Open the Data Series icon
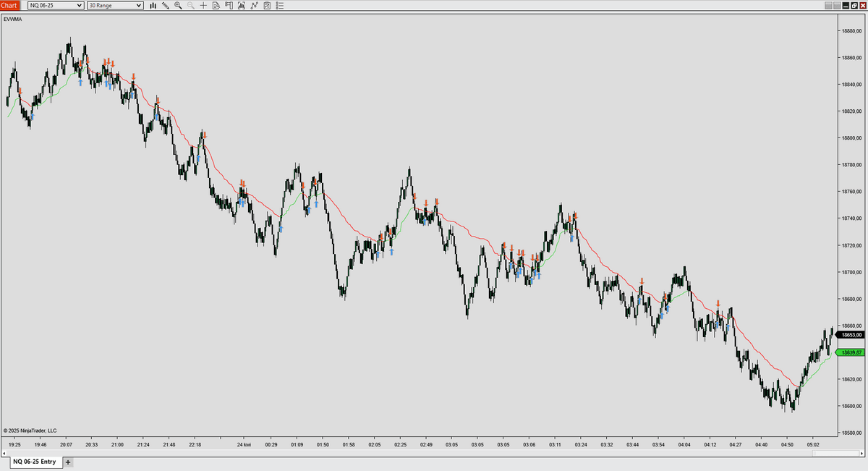Image resolution: width=868 pixels, height=471 pixels. (x=241, y=5)
